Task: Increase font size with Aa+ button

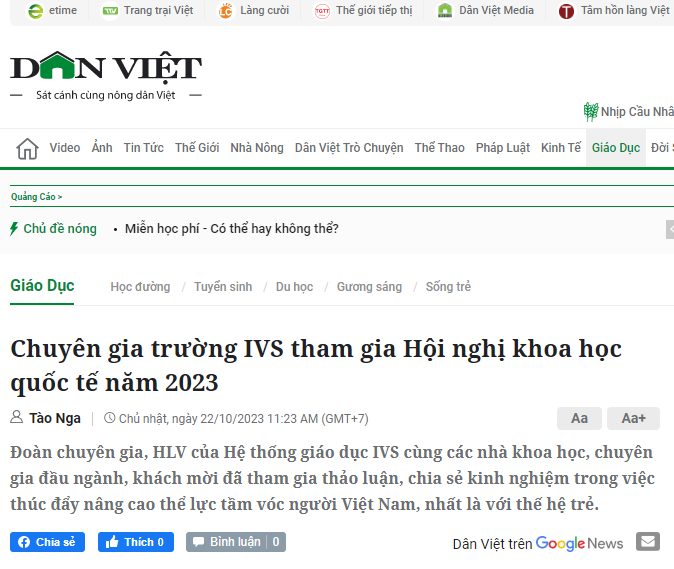Action: (633, 418)
